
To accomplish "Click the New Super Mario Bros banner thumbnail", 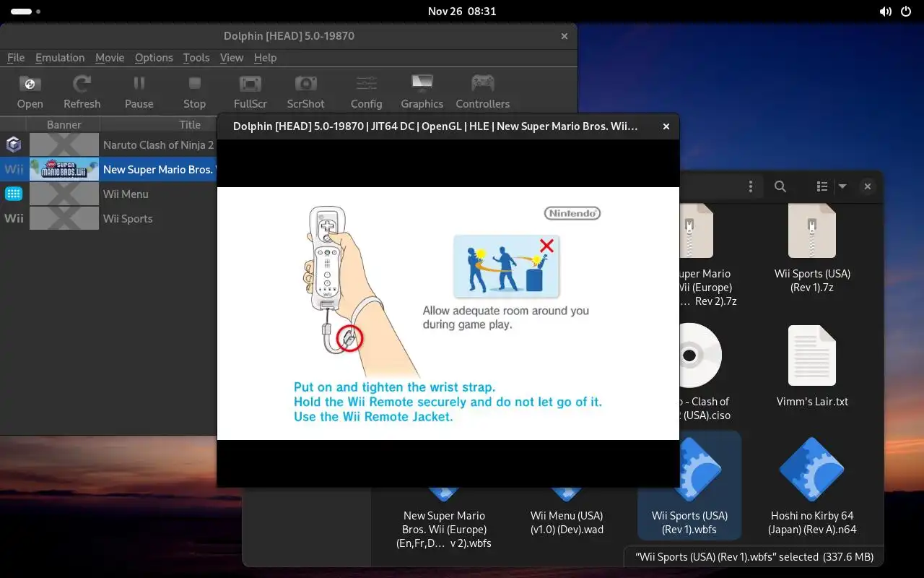I will tap(64, 170).
